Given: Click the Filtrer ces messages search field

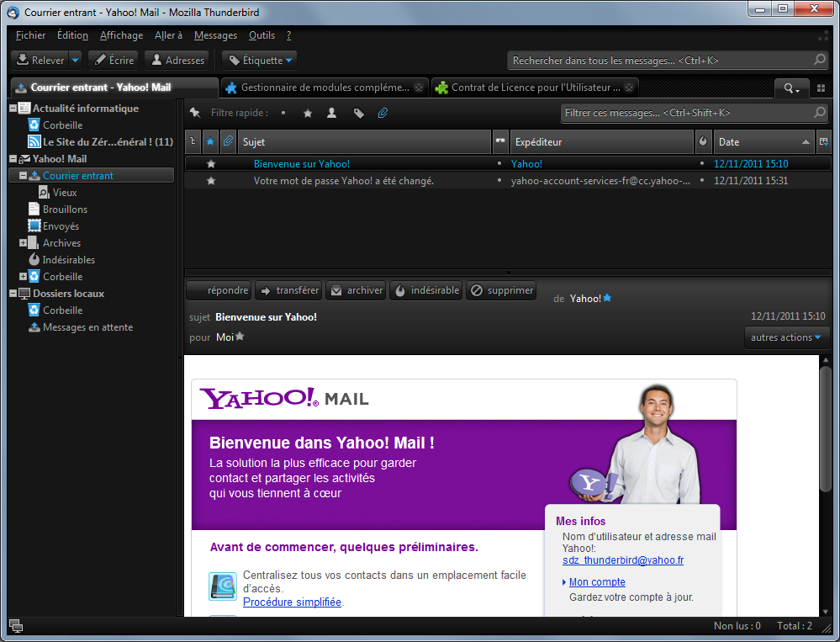Looking at the screenshot, I should [x=687, y=113].
